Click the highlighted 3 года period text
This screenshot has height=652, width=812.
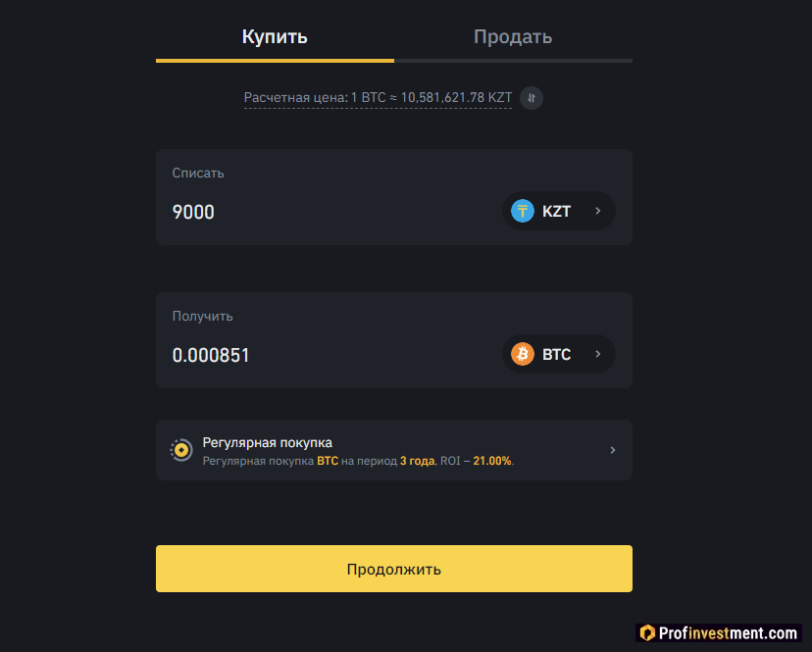(417, 460)
